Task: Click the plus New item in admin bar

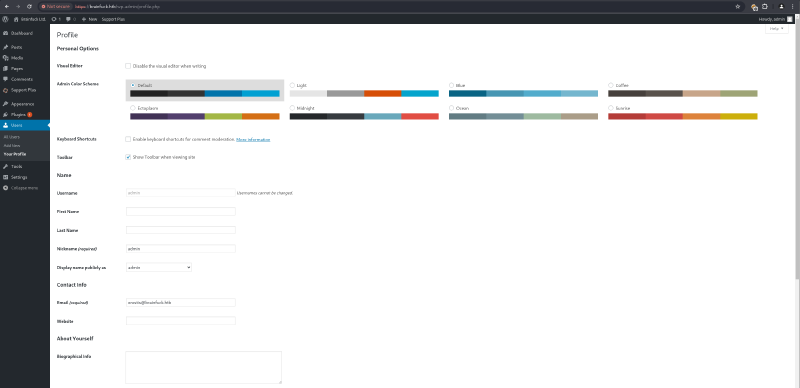Action: 89,19
